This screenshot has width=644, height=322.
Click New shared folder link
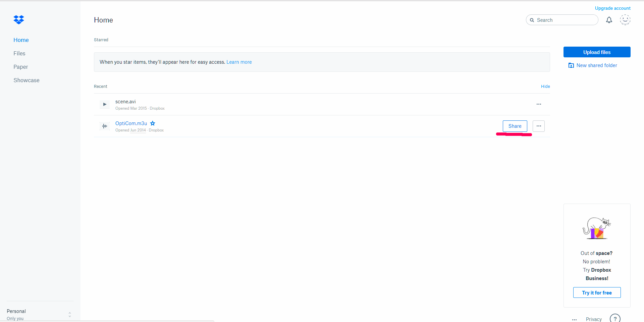coord(597,65)
